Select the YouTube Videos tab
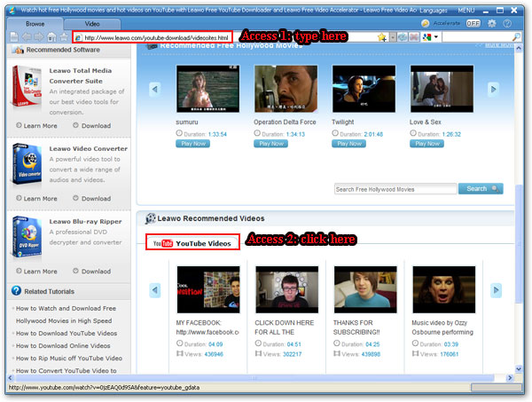 coord(192,243)
